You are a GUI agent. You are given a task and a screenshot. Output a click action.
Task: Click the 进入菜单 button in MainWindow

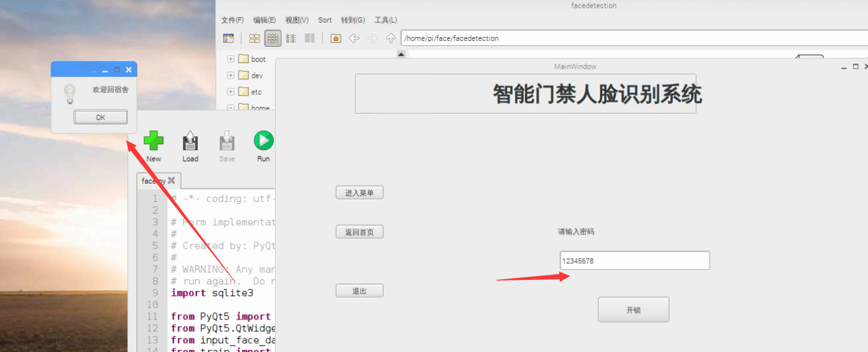pos(360,193)
